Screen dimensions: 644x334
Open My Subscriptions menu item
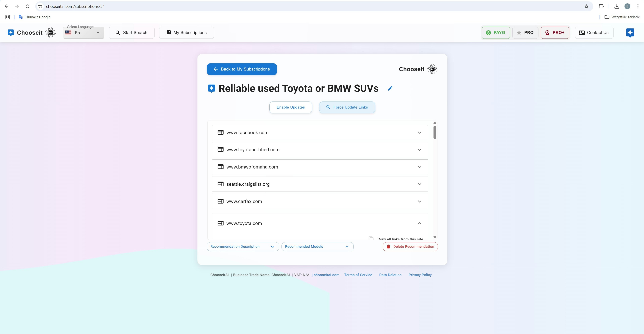pos(186,33)
